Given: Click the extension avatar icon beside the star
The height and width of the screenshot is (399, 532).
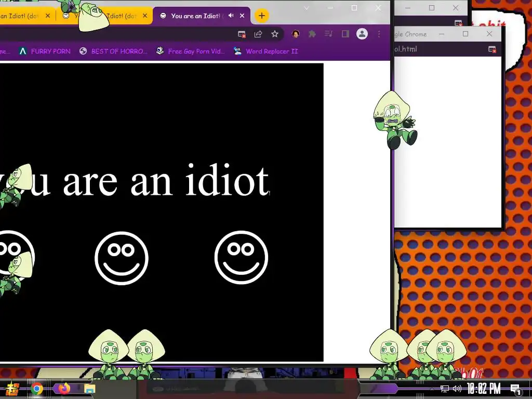Looking at the screenshot, I should coord(296,34).
